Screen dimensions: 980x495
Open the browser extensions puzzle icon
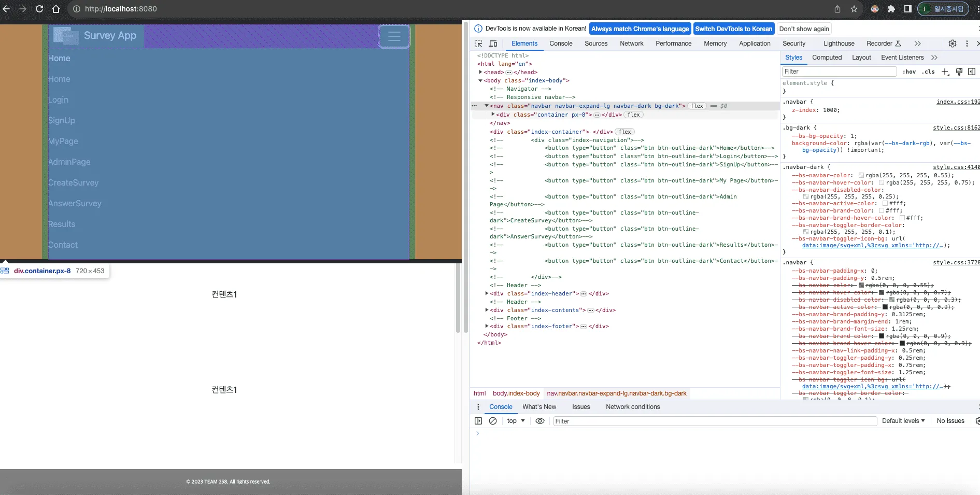point(891,9)
